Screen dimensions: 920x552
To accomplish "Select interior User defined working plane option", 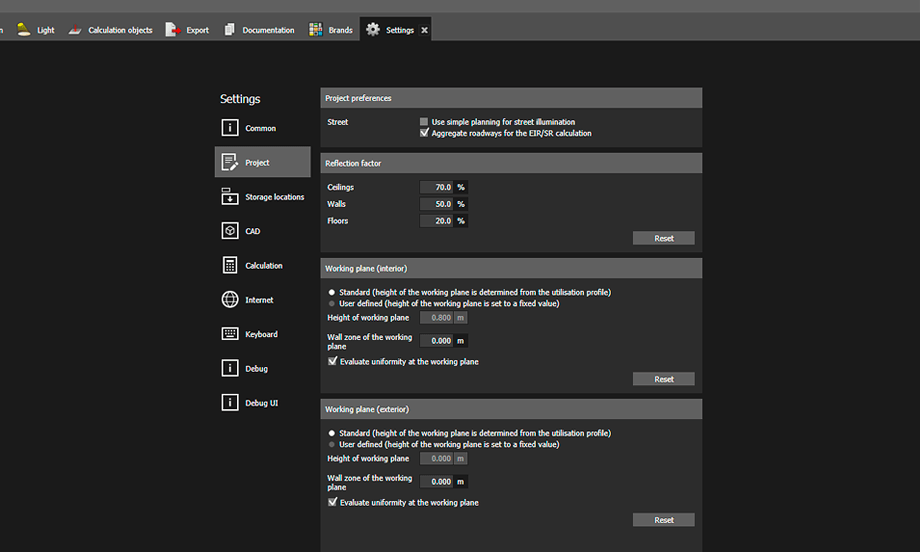I will coord(332,303).
